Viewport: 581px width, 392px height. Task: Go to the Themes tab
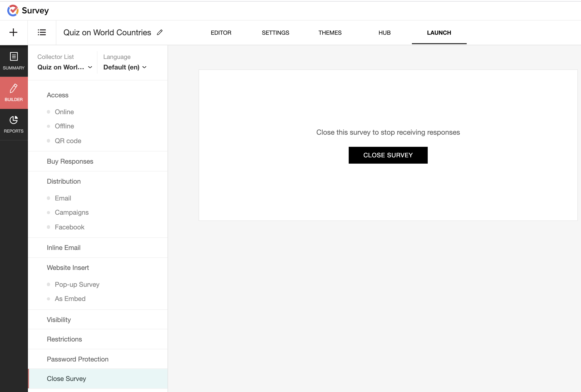tap(330, 33)
